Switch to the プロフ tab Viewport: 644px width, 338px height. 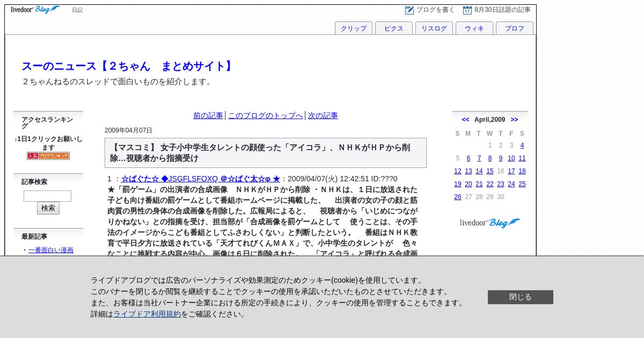pyautogui.click(x=515, y=28)
